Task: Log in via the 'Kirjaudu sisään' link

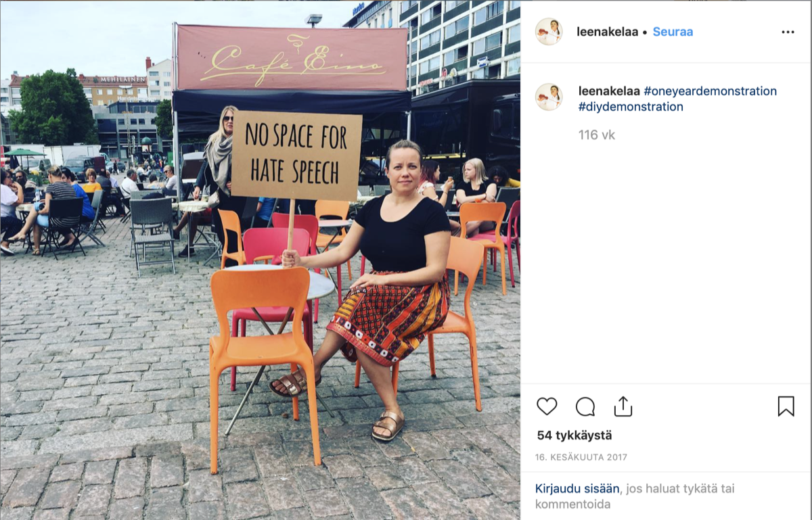Action: (579, 488)
